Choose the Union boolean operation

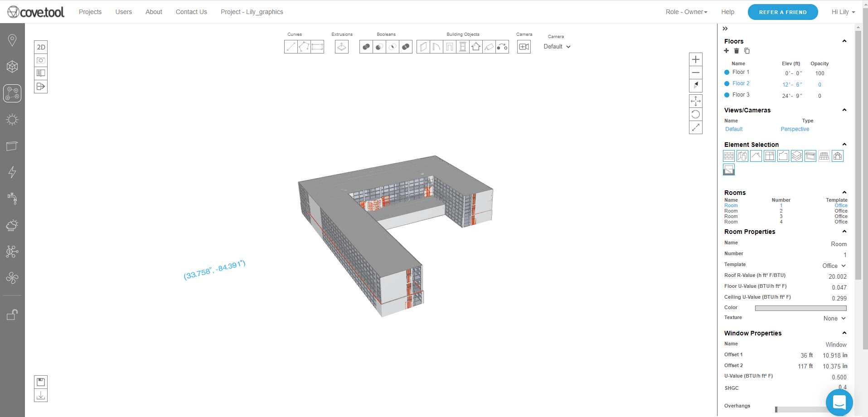tap(366, 47)
